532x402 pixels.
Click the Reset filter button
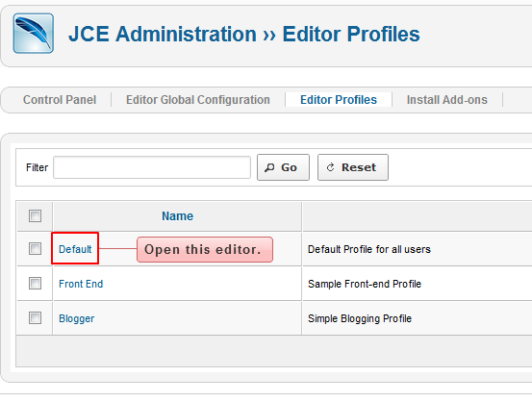pyautogui.click(x=353, y=167)
